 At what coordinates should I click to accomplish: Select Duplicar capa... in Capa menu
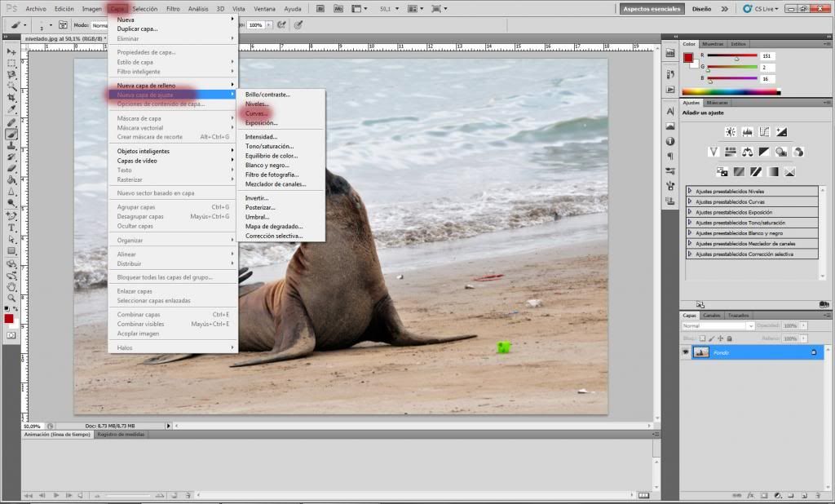[137, 29]
